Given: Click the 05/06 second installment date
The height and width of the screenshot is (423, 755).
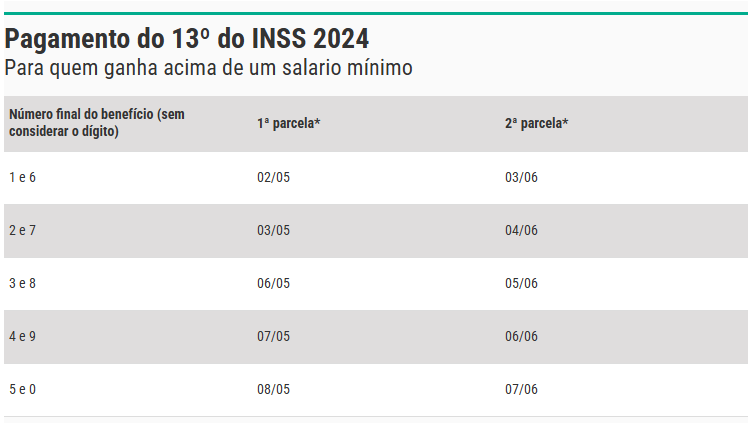Looking at the screenshot, I should pos(521,284).
